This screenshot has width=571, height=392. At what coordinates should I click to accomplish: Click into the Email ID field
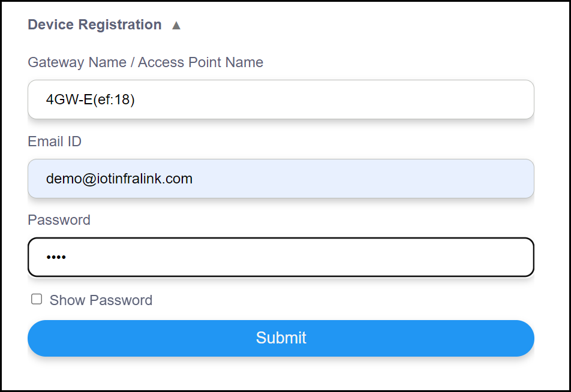(x=281, y=179)
